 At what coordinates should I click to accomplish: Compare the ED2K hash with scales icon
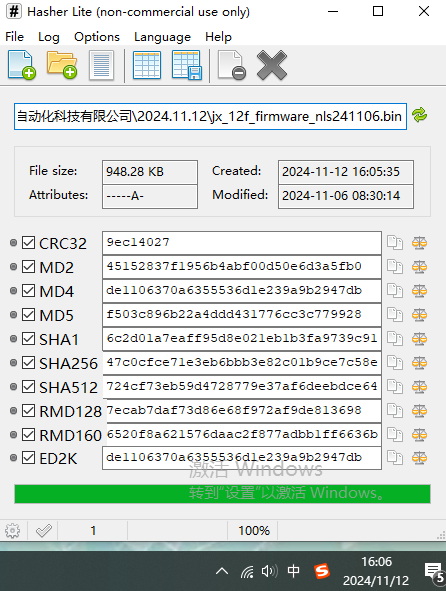tap(419, 458)
